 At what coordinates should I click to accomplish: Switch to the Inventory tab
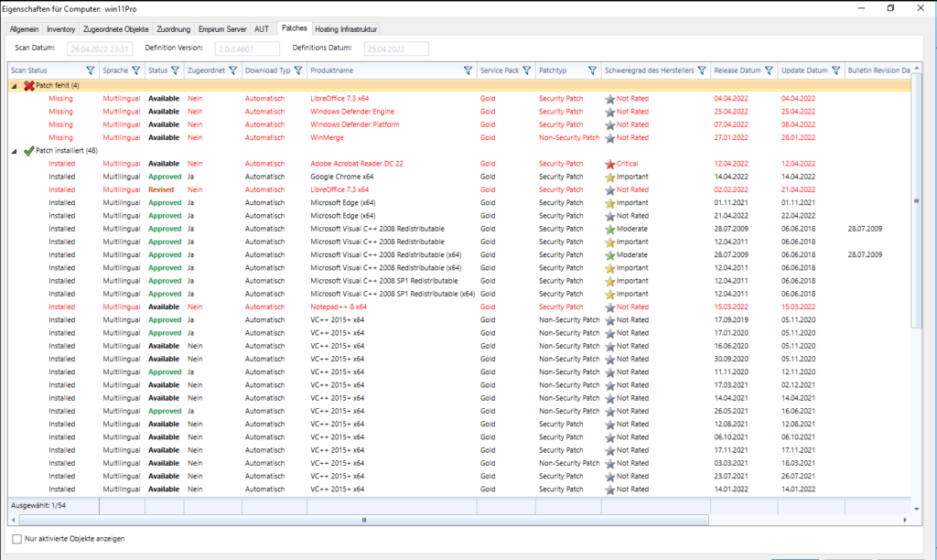pos(61,29)
